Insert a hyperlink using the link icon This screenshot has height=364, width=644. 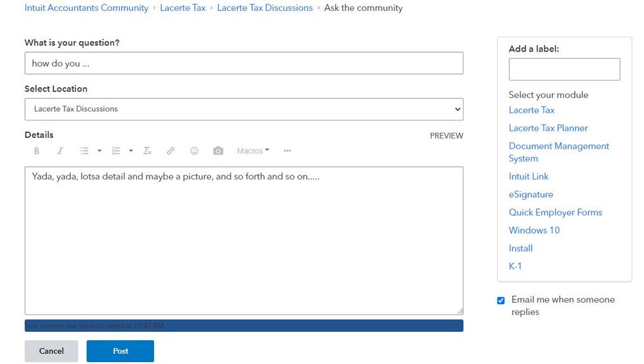tap(171, 151)
